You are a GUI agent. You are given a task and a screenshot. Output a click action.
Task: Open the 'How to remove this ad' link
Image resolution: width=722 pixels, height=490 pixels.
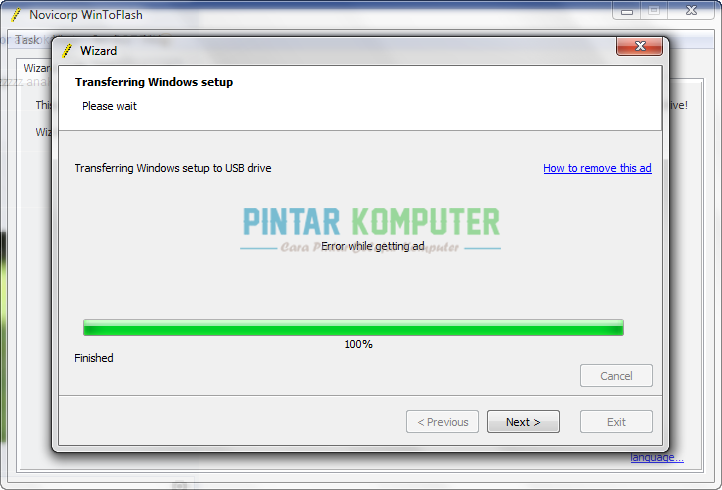(597, 168)
